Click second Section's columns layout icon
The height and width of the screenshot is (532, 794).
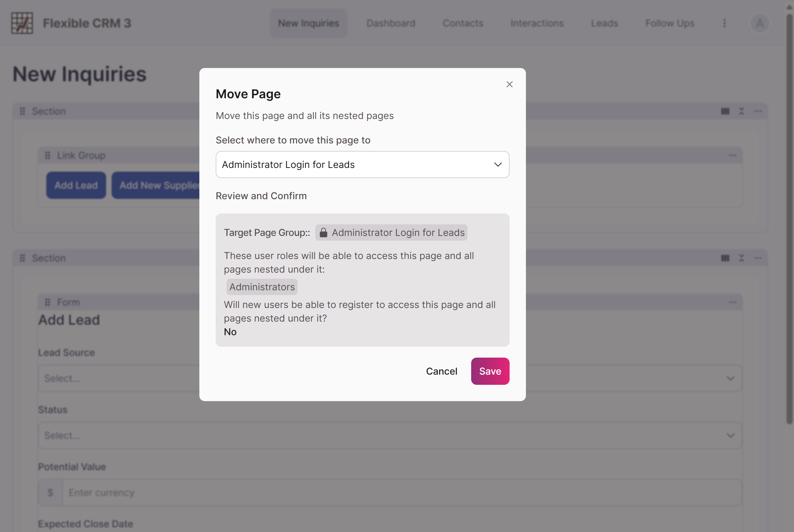point(725,258)
